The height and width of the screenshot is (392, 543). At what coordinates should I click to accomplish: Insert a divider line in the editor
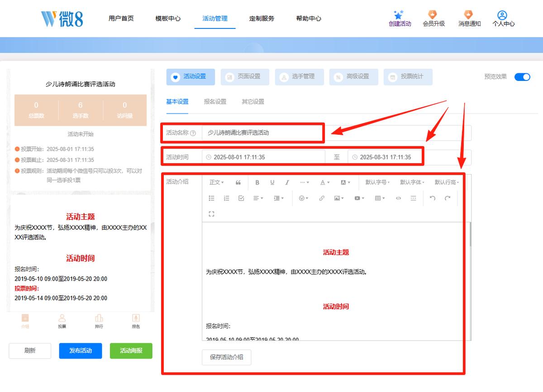click(413, 198)
